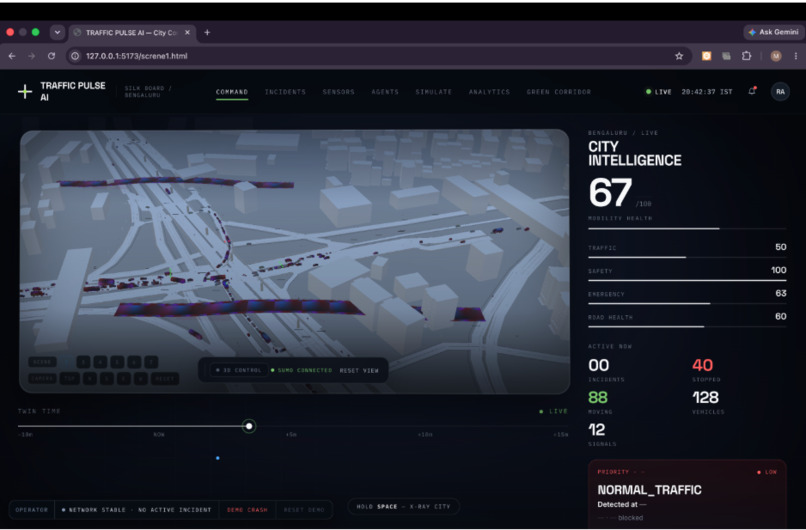Switch to the Command tab
This screenshot has width=806, height=530.
232,92
